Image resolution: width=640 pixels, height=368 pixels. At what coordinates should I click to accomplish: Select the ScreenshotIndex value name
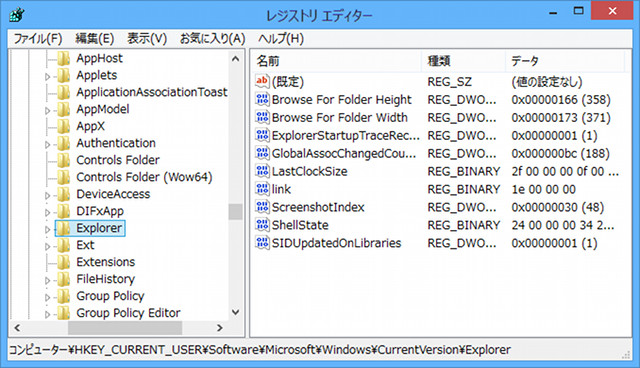(x=318, y=207)
